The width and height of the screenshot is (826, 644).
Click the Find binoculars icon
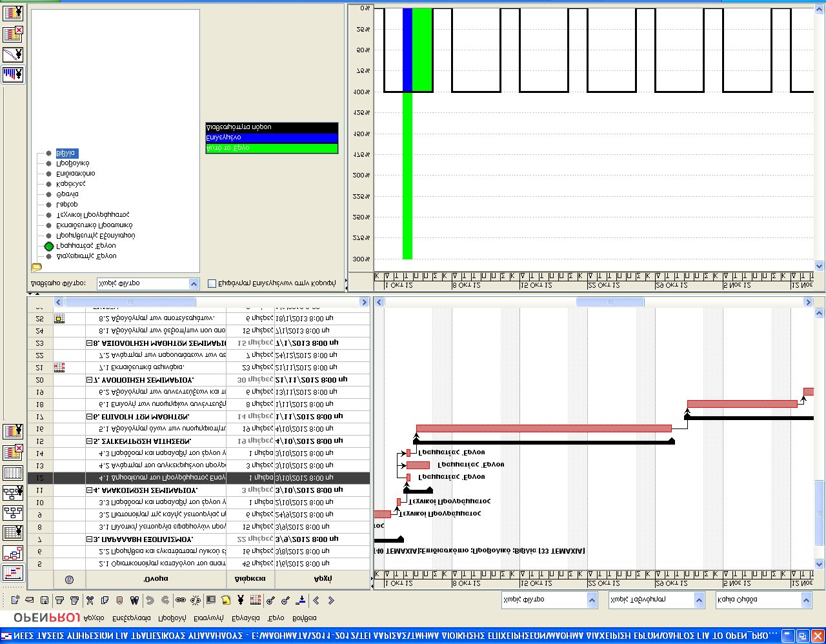pyautogui.click(x=134, y=600)
